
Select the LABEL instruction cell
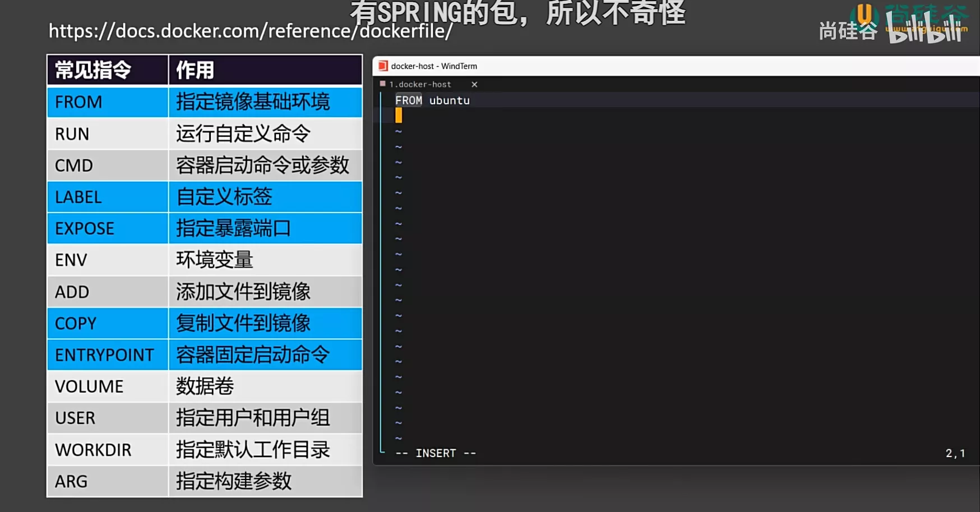[x=108, y=197]
